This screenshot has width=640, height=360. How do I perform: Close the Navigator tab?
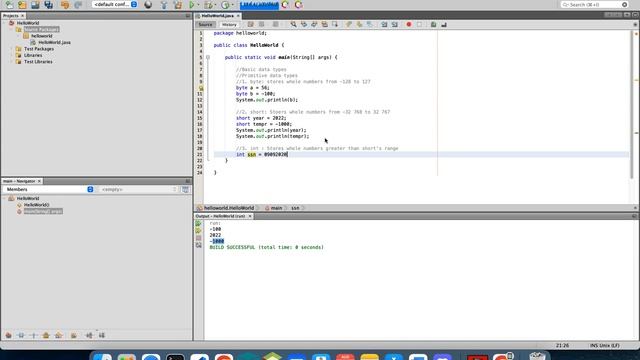pyautogui.click(x=40, y=181)
